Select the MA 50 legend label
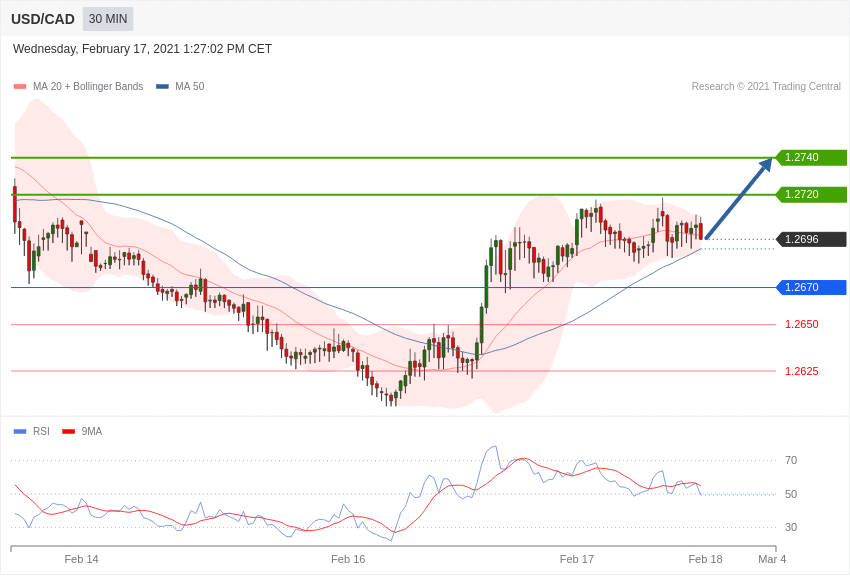The height and width of the screenshot is (576, 850). [190, 87]
